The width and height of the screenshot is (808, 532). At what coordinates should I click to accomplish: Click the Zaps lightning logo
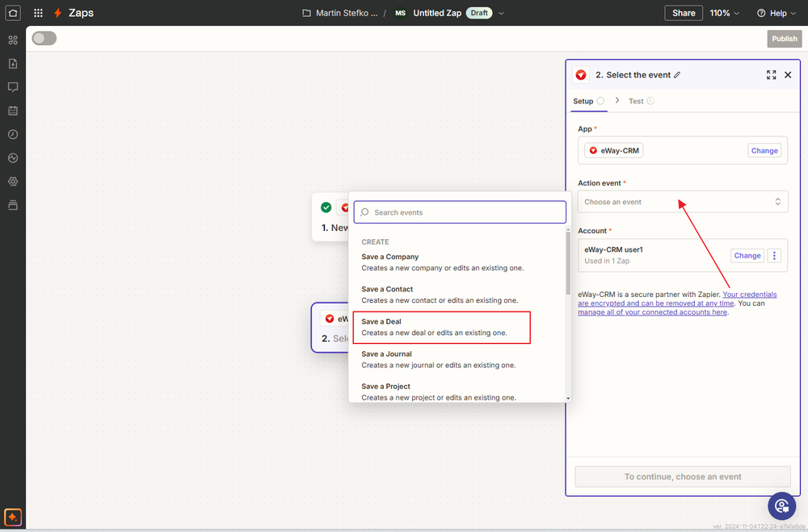click(57, 13)
